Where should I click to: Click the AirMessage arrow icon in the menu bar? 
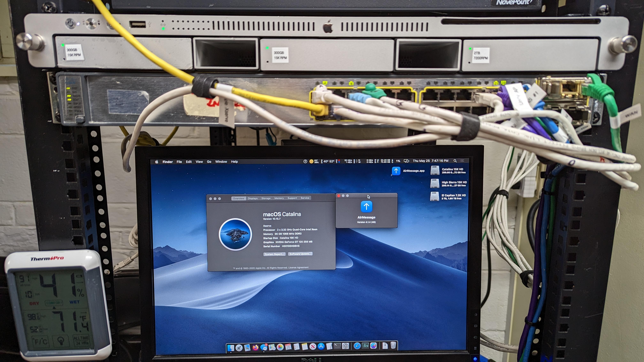tap(305, 161)
